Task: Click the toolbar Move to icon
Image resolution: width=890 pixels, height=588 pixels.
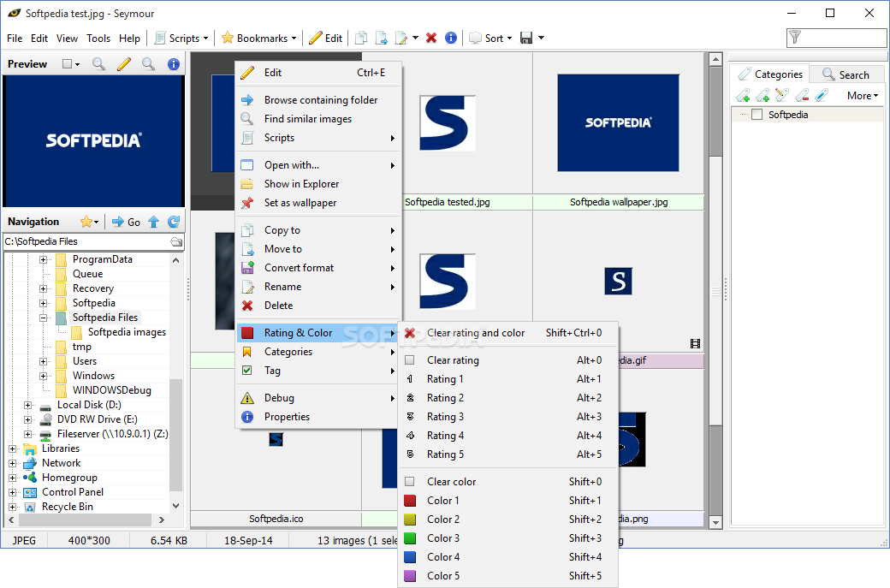Action: pos(381,38)
